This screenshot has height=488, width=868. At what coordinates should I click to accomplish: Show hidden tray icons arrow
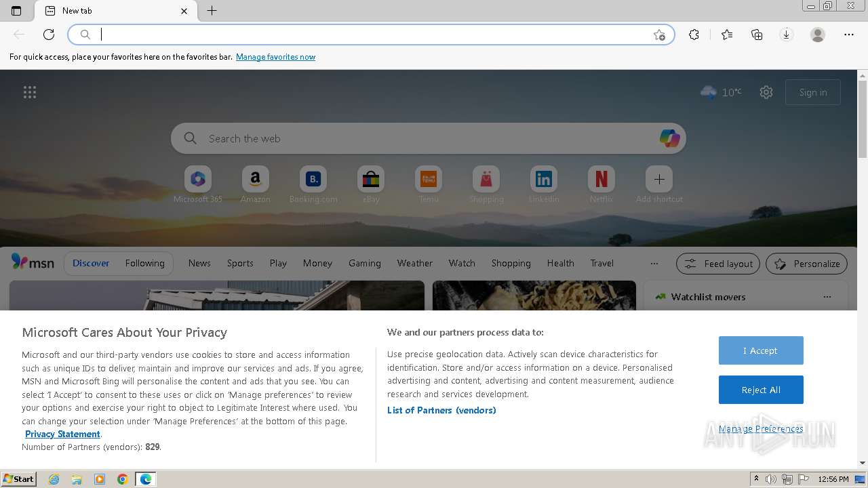756,479
